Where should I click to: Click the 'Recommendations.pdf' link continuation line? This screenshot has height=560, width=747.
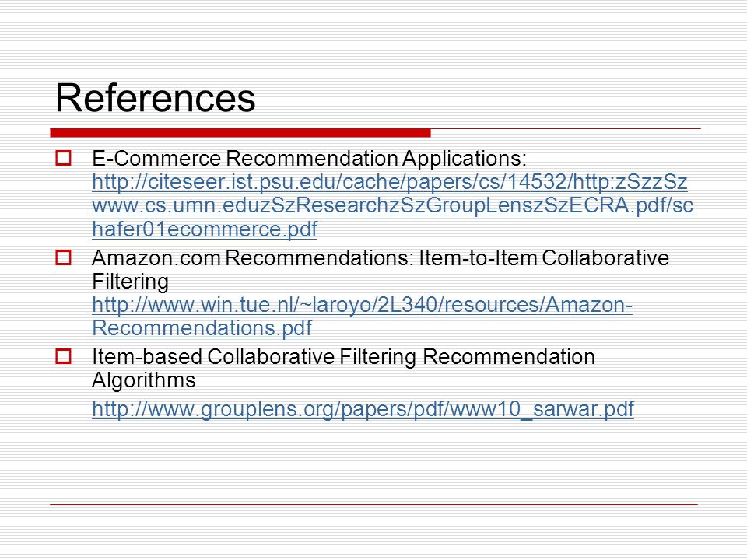202,328
